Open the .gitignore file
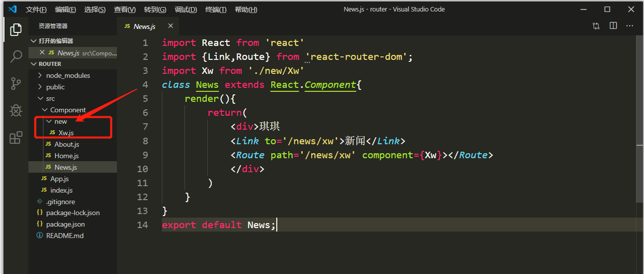This screenshot has width=644, height=274. click(x=73, y=202)
